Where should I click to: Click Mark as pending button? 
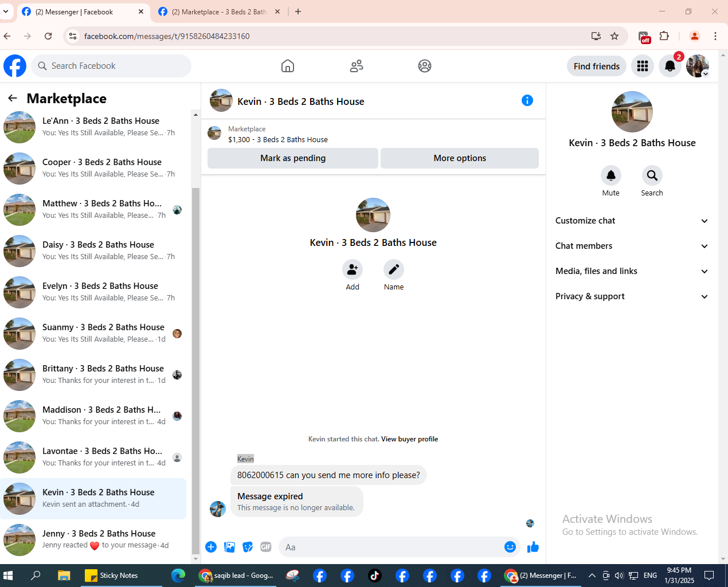click(x=293, y=158)
